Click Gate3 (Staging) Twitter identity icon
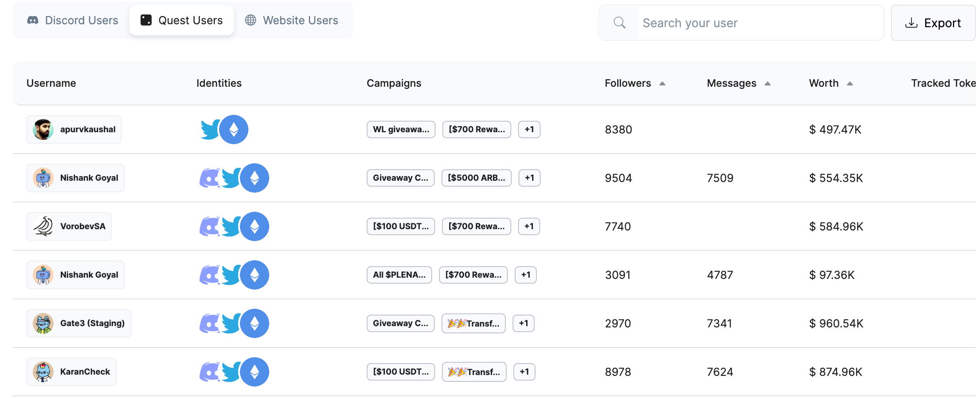 click(x=231, y=323)
